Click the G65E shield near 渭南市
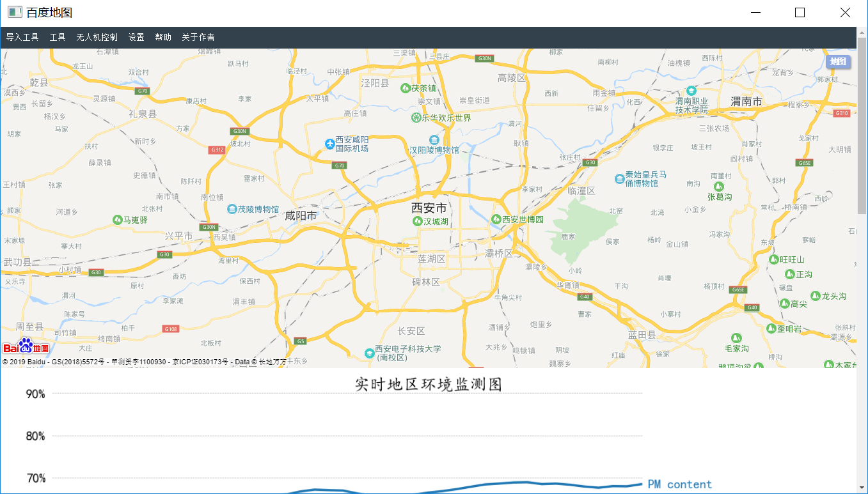This screenshot has width=868, height=494. point(805,163)
